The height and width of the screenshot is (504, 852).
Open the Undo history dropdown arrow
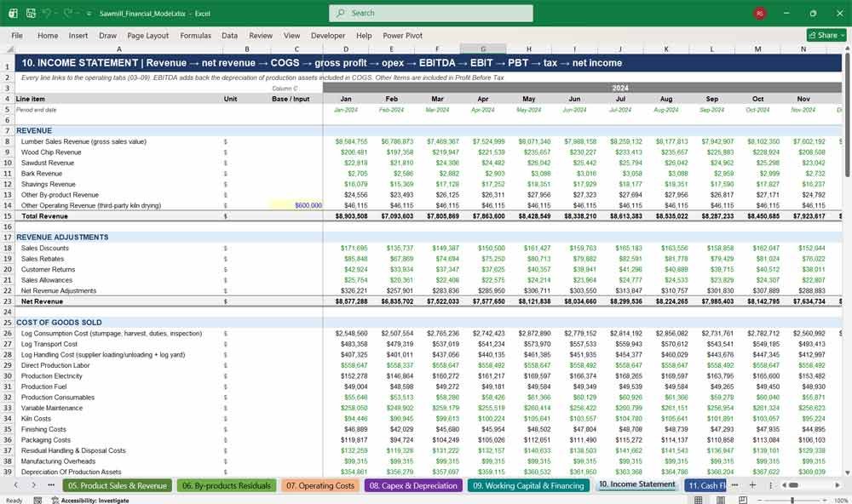coord(56,13)
